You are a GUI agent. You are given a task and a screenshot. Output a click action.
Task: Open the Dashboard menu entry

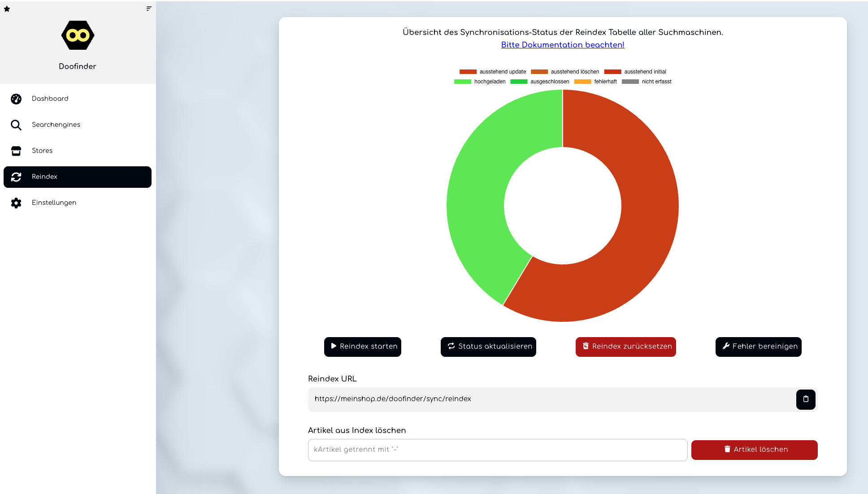tap(50, 99)
